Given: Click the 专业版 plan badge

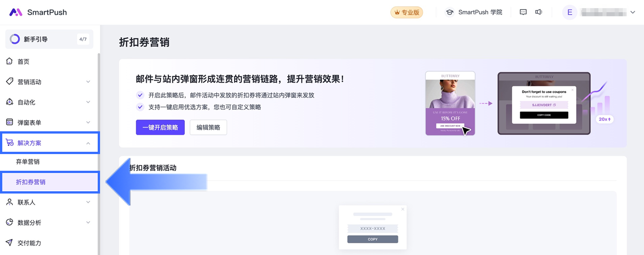Looking at the screenshot, I should tap(406, 12).
